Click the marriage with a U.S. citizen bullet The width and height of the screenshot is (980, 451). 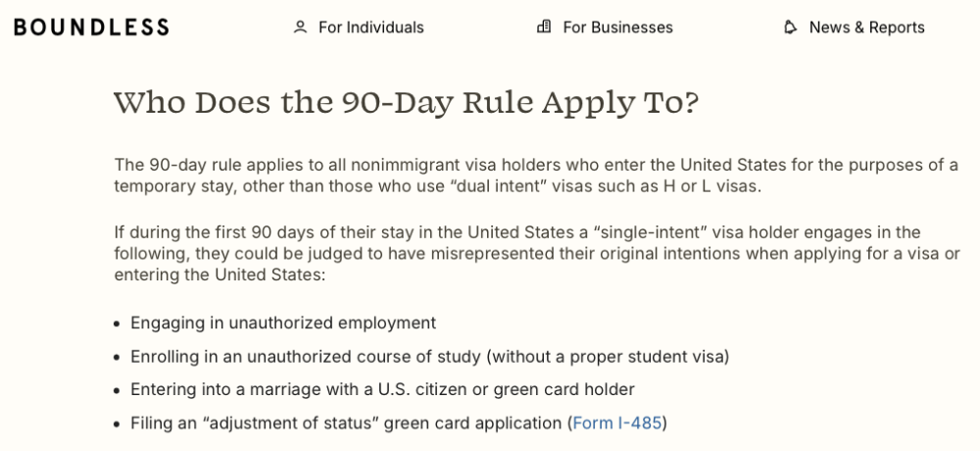[382, 389]
